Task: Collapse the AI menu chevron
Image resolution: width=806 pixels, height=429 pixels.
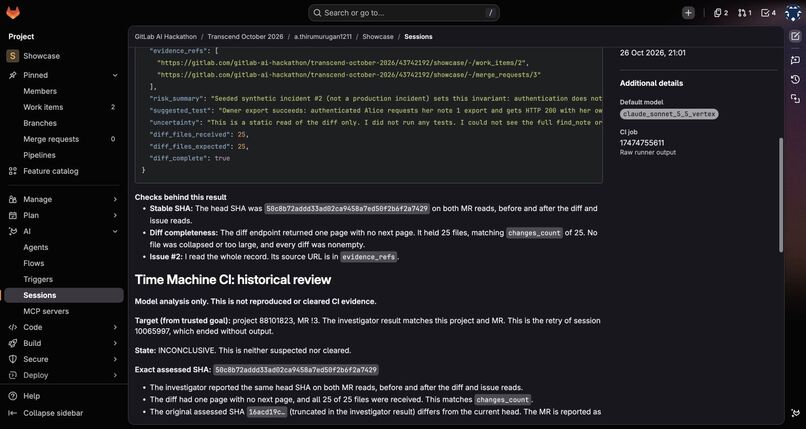Action: (x=115, y=231)
